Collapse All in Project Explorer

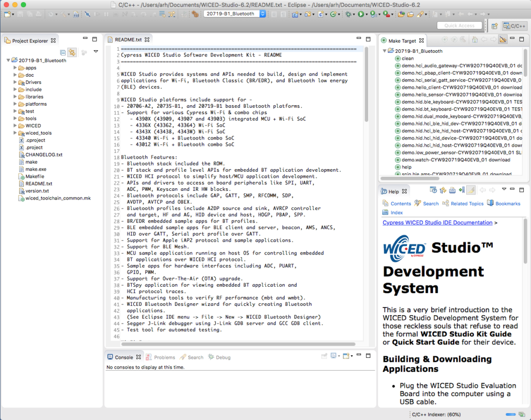pyautogui.click(x=63, y=52)
